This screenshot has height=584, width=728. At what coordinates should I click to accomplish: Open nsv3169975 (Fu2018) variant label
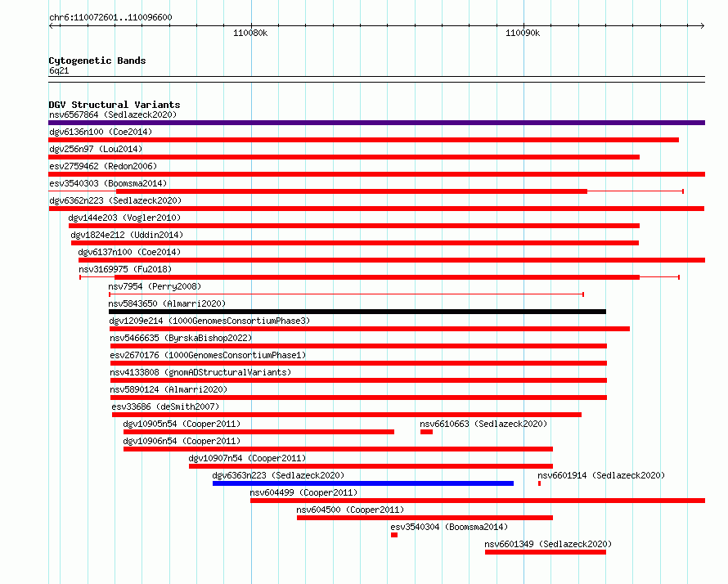[125, 269]
